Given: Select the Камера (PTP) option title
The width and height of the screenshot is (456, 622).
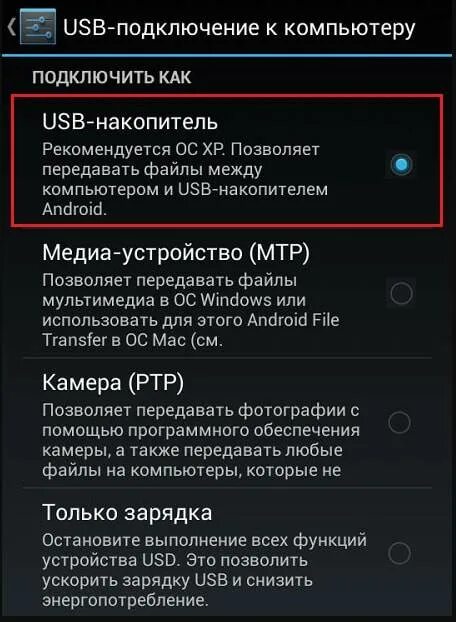Looking at the screenshot, I should 113,382.
